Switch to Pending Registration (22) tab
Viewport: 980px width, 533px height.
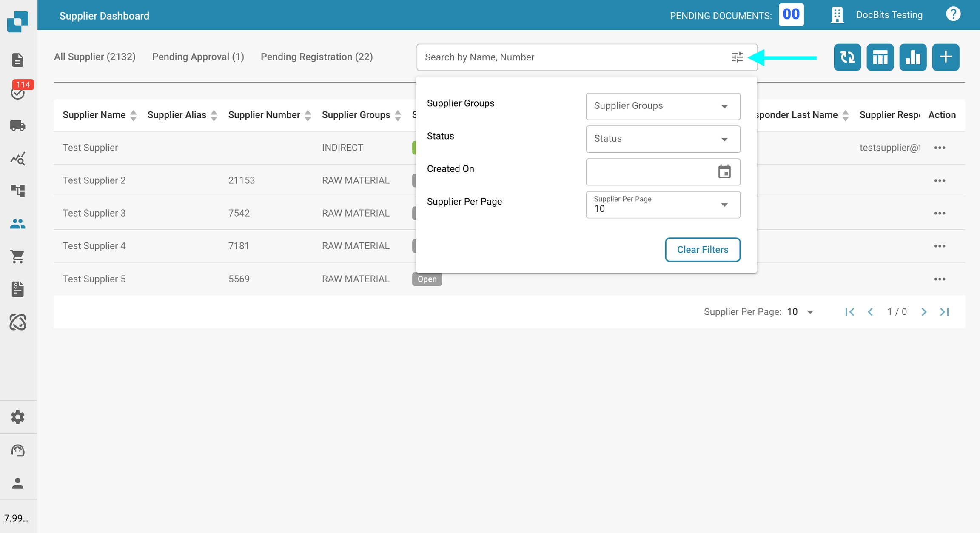[x=316, y=57]
